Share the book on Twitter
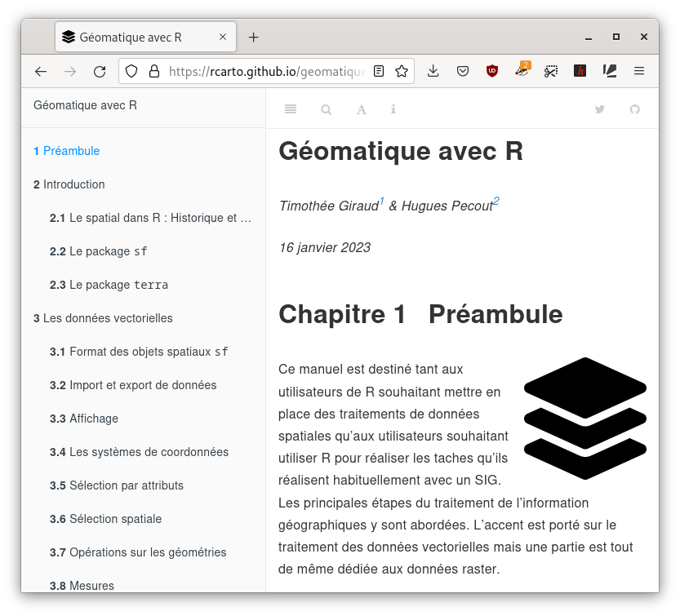680x616 pixels. (x=600, y=109)
